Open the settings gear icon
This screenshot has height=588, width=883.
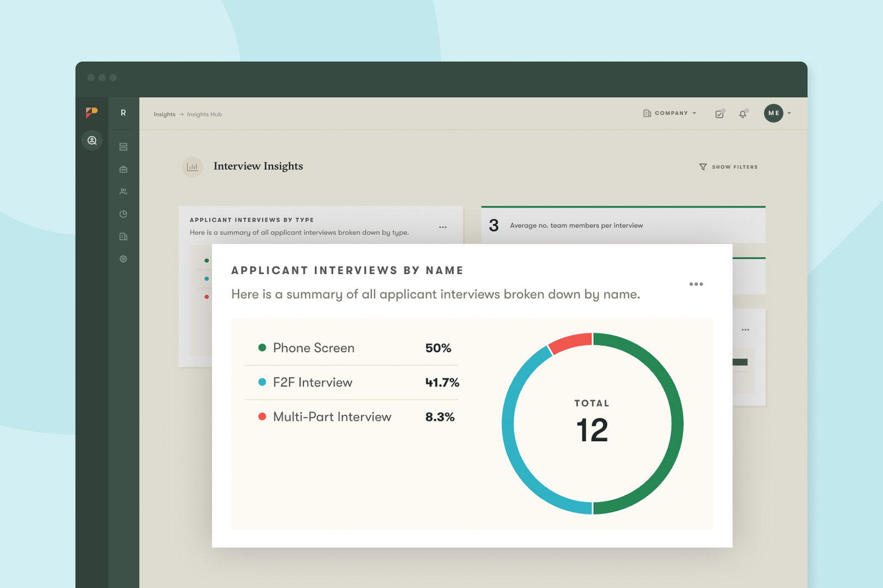123,259
